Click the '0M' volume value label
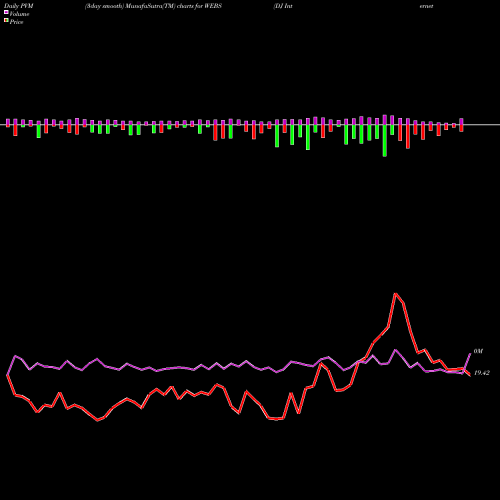500x500 pixels. pos(478,351)
